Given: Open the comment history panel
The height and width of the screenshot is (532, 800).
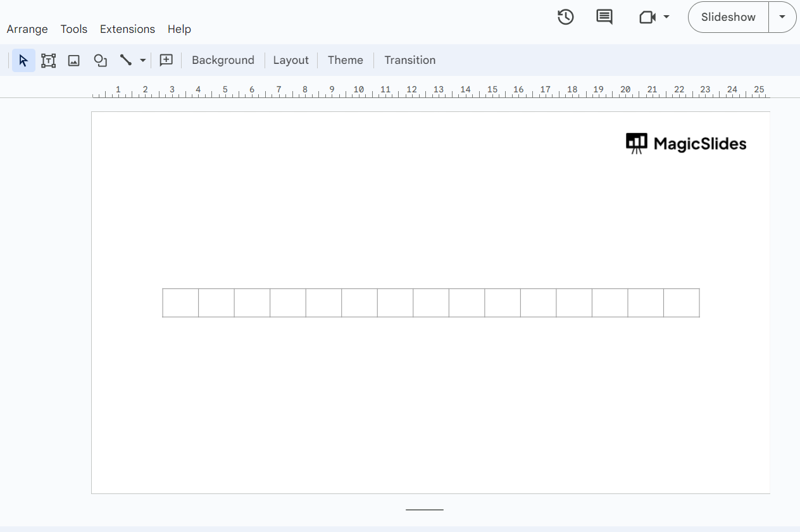Looking at the screenshot, I should tap(604, 17).
